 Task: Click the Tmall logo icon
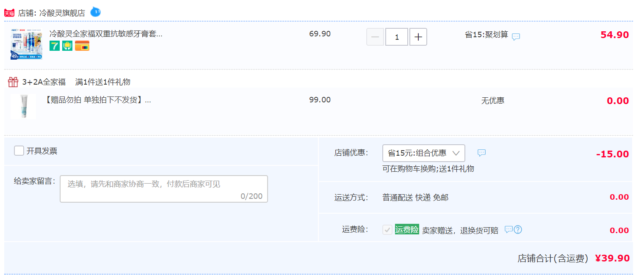(9, 13)
